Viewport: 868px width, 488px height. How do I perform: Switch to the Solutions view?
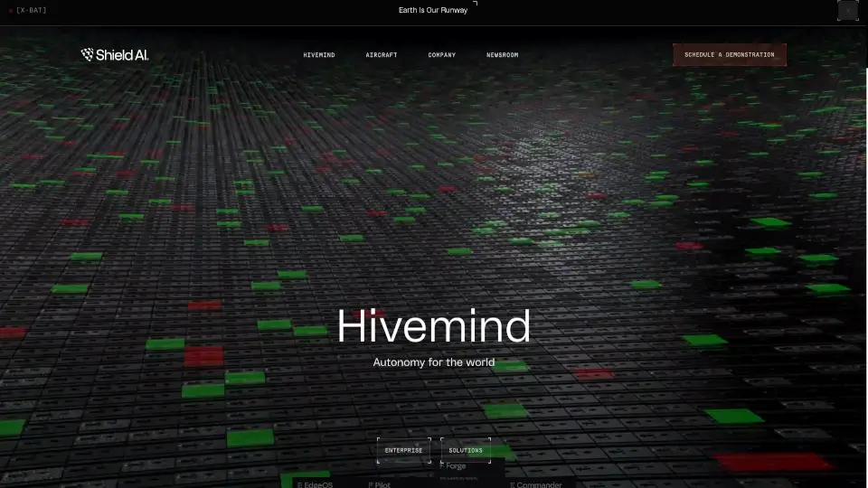tap(466, 450)
